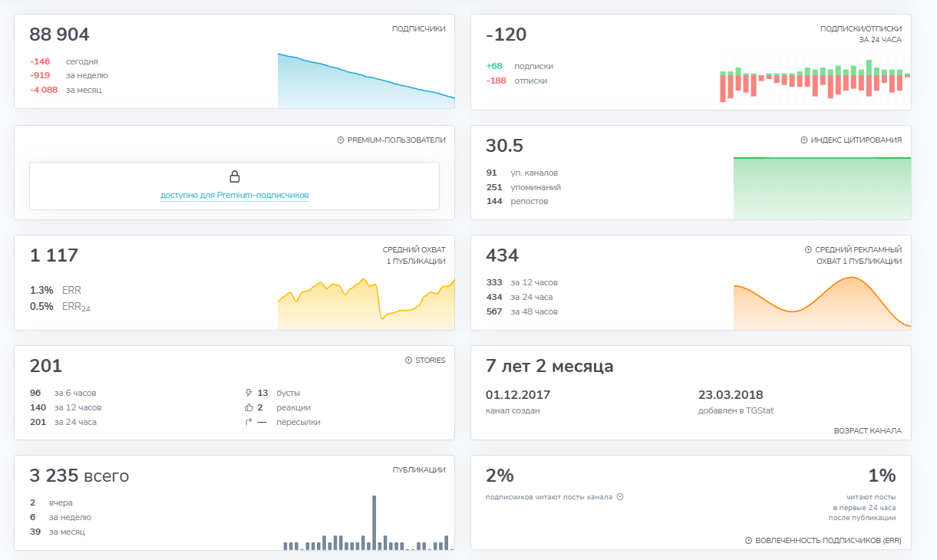Click the -120 net subscriptions value
This screenshot has height=560, width=937.
click(x=506, y=35)
